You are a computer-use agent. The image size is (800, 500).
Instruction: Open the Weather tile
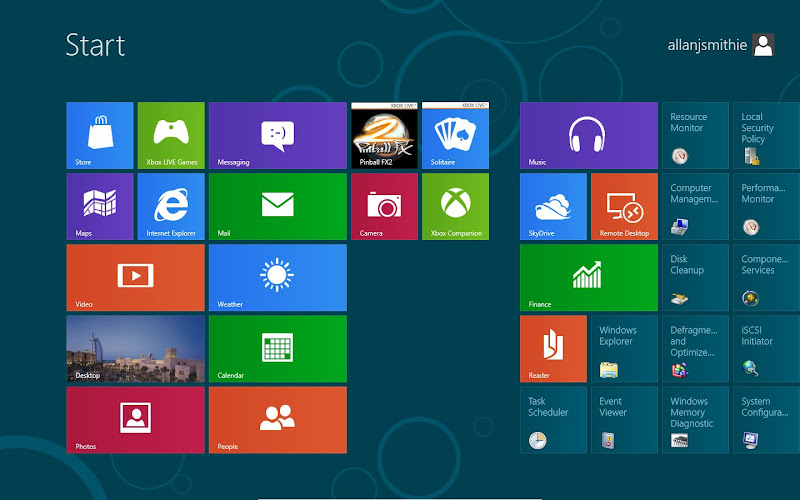[x=278, y=278]
